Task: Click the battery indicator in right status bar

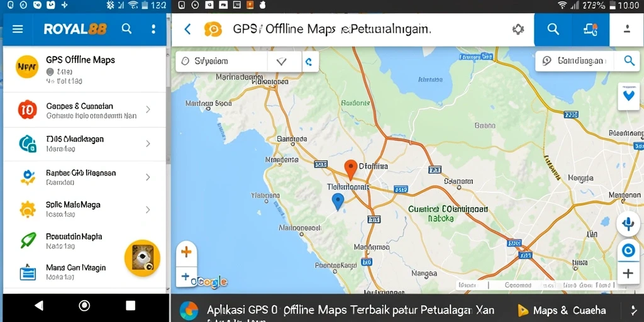Action: click(x=612, y=5)
